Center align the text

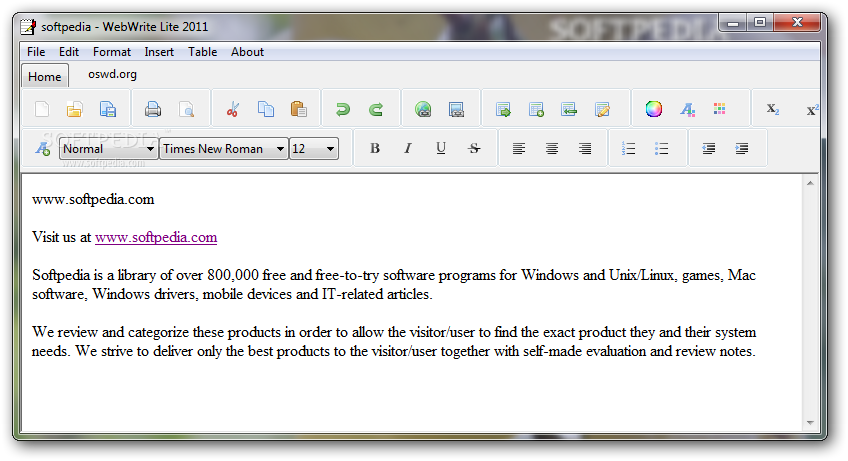click(x=552, y=148)
